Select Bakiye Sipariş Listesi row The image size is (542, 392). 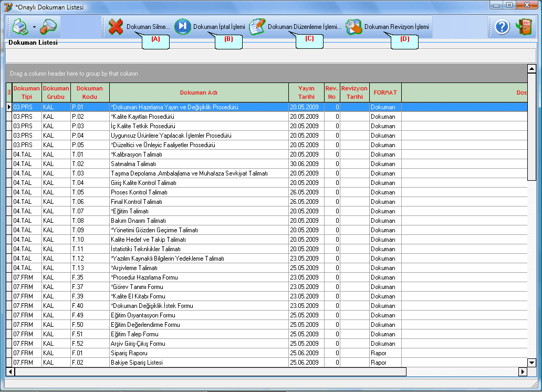(x=266, y=363)
